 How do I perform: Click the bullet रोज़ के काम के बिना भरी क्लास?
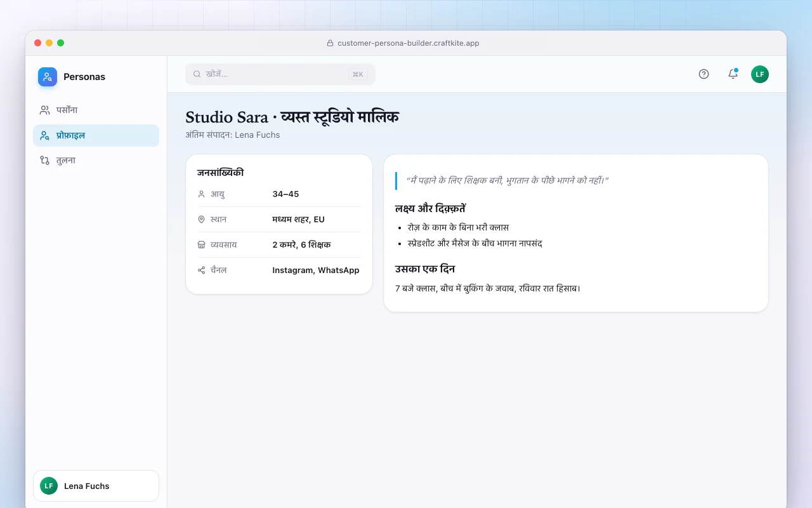[x=458, y=227]
